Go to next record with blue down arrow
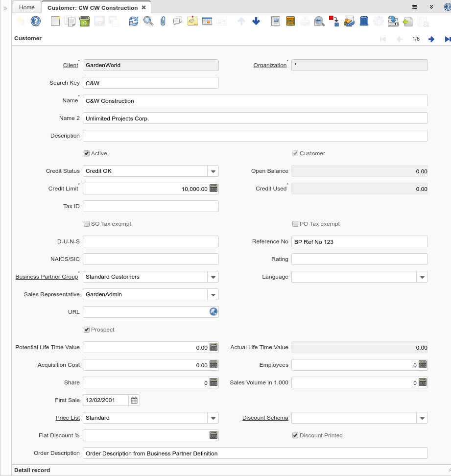Screen dimensions: 451x476 pyautogui.click(x=256, y=21)
